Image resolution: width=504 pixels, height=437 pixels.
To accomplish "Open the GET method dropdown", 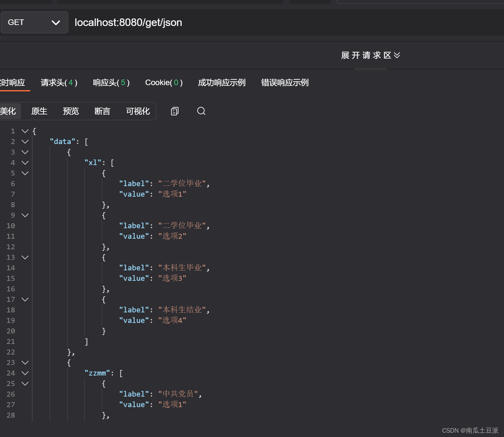I will [x=34, y=22].
